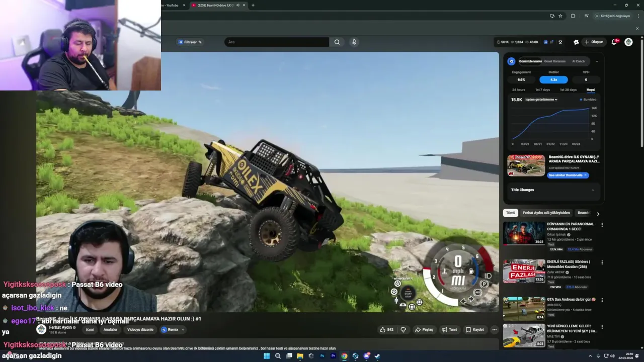
Task: Open Photoshop from taskbar
Action: point(322,356)
